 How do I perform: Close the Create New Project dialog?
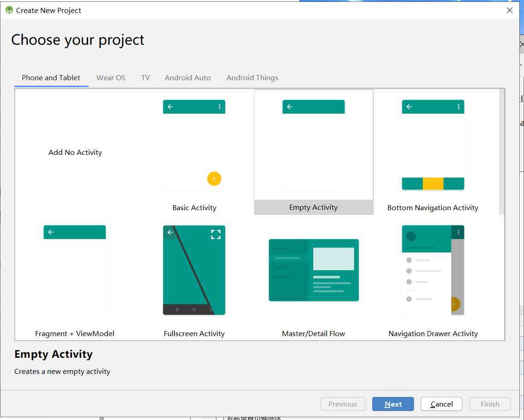tap(510, 10)
